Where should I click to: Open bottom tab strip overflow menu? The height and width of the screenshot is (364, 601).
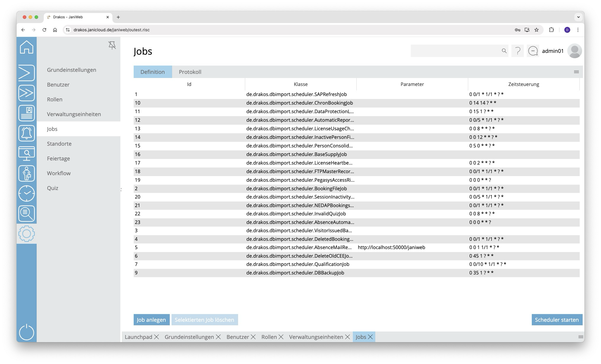(581, 337)
